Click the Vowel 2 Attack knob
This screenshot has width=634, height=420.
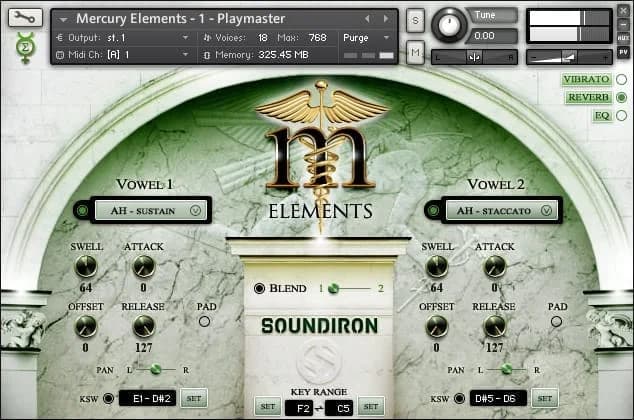[x=495, y=267]
